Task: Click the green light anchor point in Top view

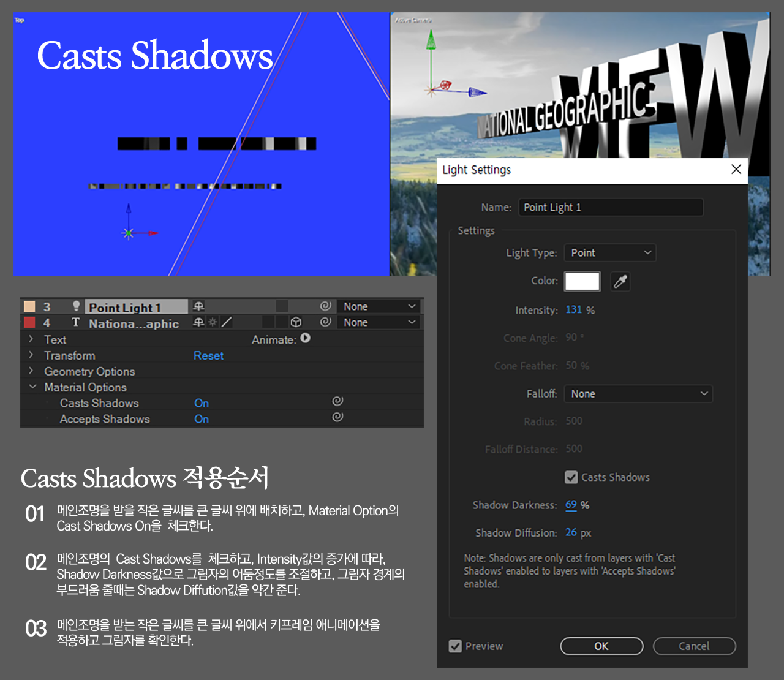Action: tap(128, 233)
